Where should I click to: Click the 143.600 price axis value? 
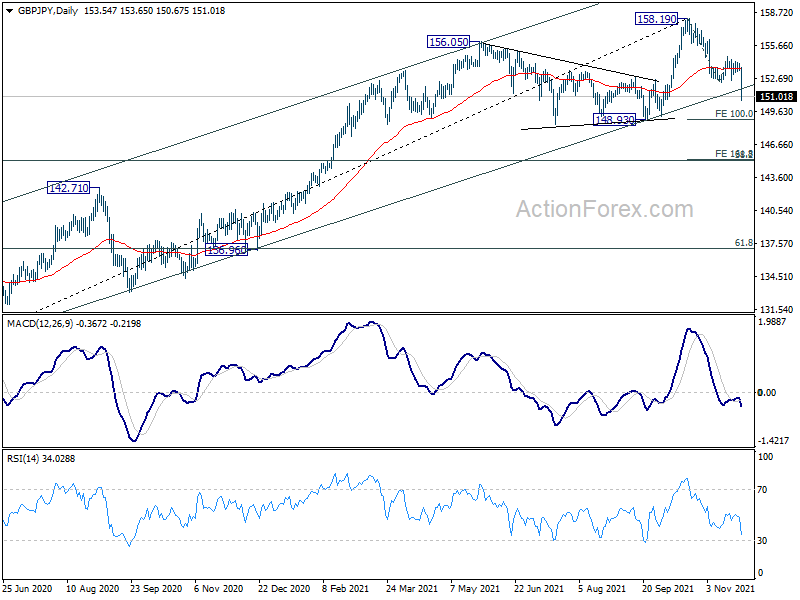pyautogui.click(x=777, y=178)
